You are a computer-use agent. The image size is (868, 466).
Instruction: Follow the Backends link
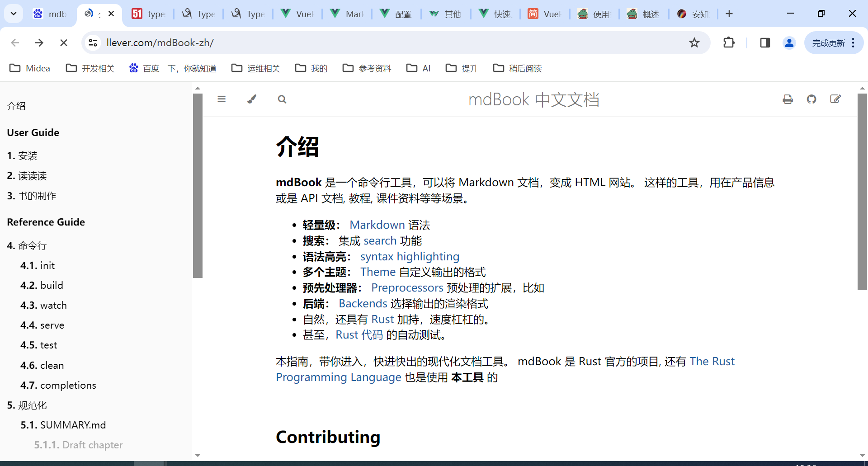(x=363, y=303)
